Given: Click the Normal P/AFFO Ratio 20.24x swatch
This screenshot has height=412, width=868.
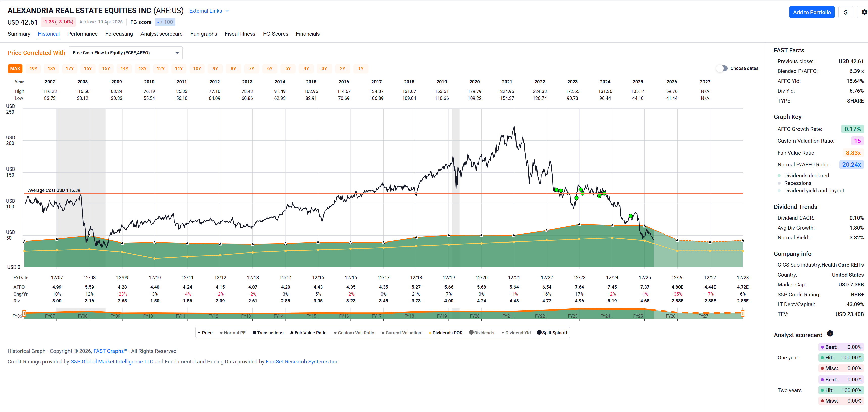Looking at the screenshot, I should click(x=852, y=165).
